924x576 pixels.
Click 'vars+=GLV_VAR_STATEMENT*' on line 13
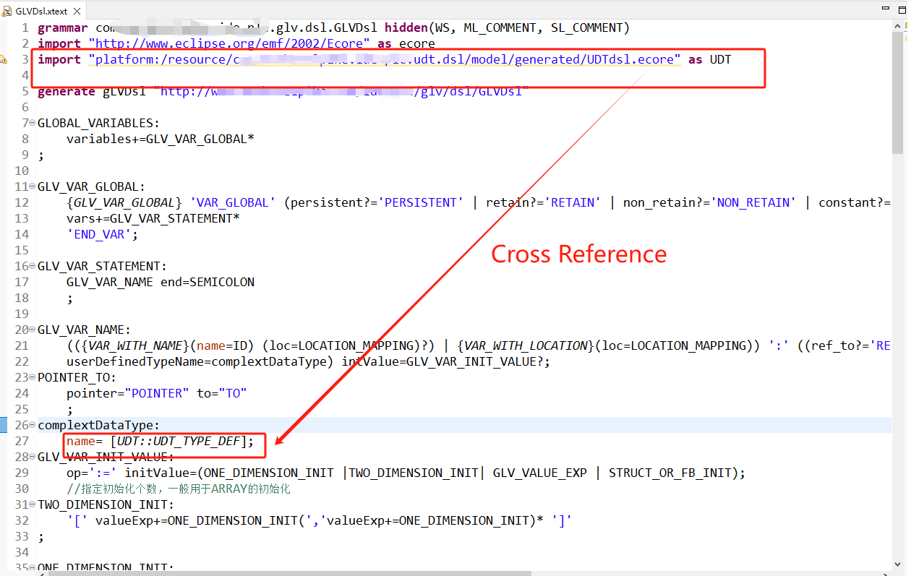point(153,218)
